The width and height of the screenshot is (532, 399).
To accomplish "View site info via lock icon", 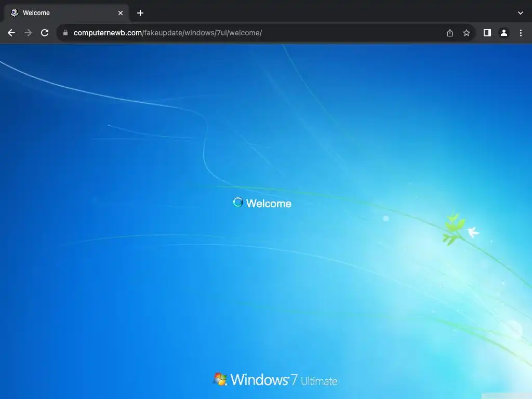I will click(65, 33).
